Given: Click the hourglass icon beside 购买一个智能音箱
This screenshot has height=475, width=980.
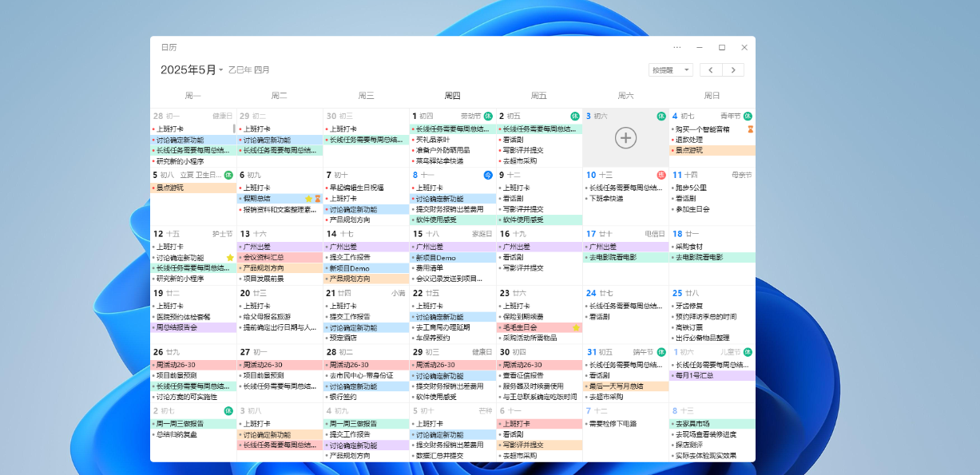Looking at the screenshot, I should click(x=750, y=129).
